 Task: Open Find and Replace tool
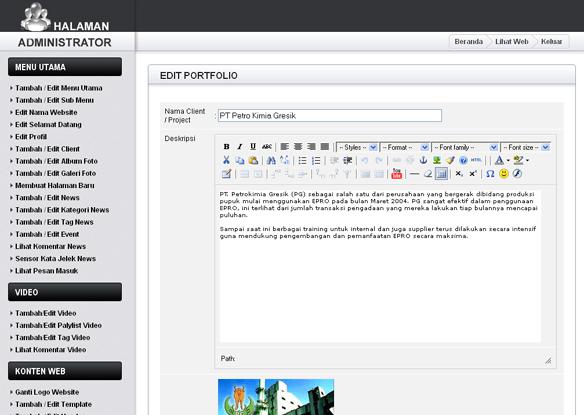tap(285, 160)
